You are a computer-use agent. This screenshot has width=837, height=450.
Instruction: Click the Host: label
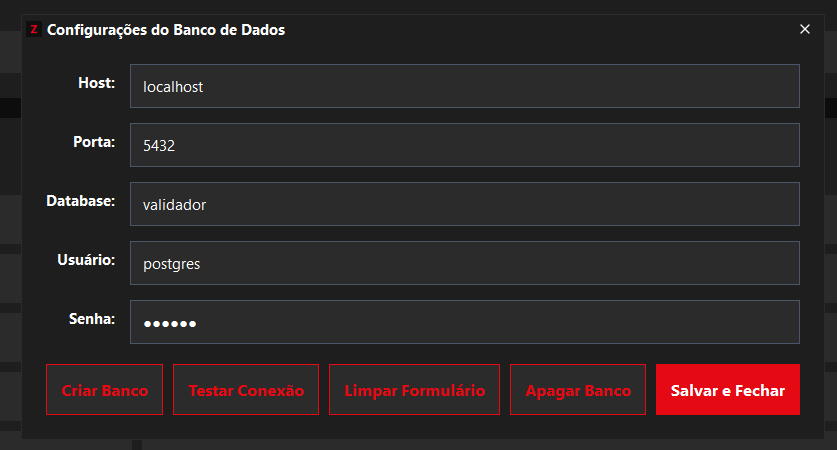pyautogui.click(x=97, y=83)
